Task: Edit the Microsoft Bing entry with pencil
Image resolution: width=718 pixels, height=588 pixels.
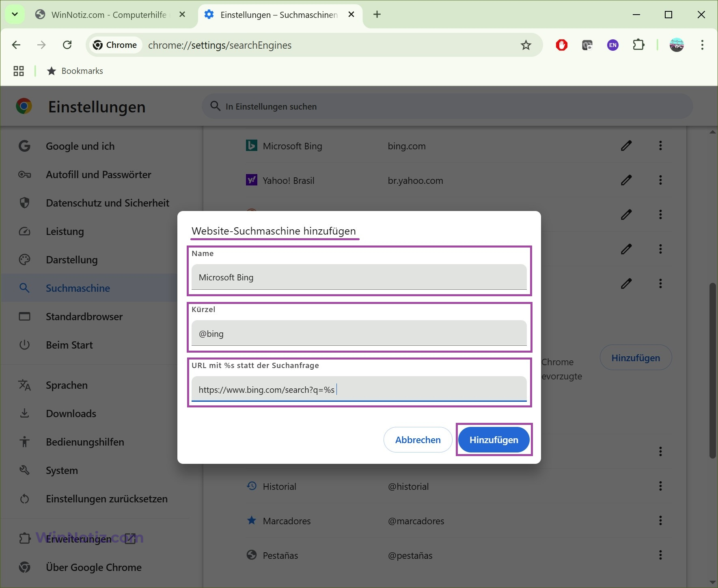Action: click(626, 146)
